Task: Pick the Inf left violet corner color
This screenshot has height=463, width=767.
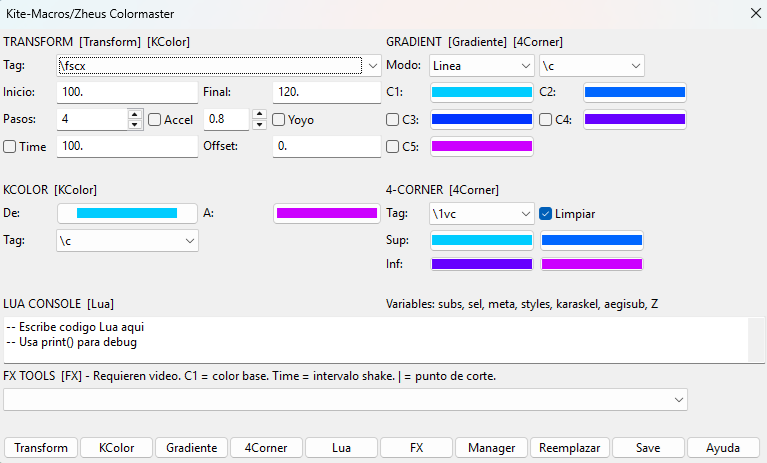Action: click(x=482, y=264)
